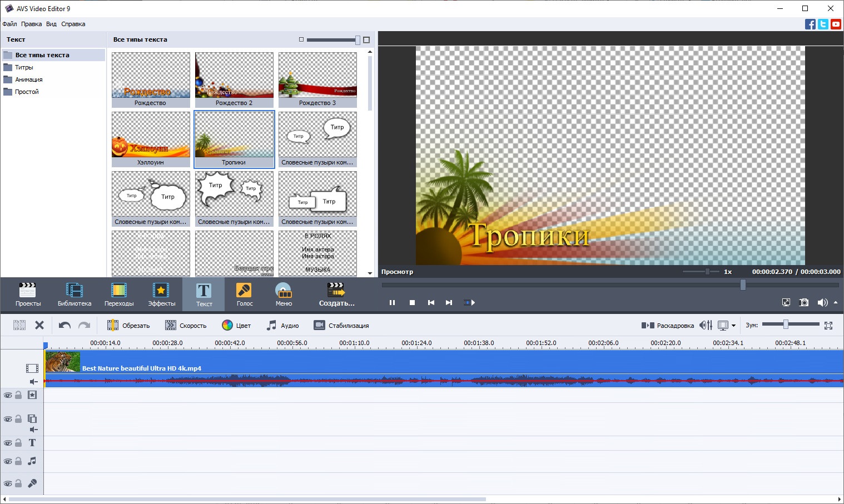Viewport: 844px width, 504px height.
Task: Toggle visibility of the music track
Action: [x=8, y=461]
